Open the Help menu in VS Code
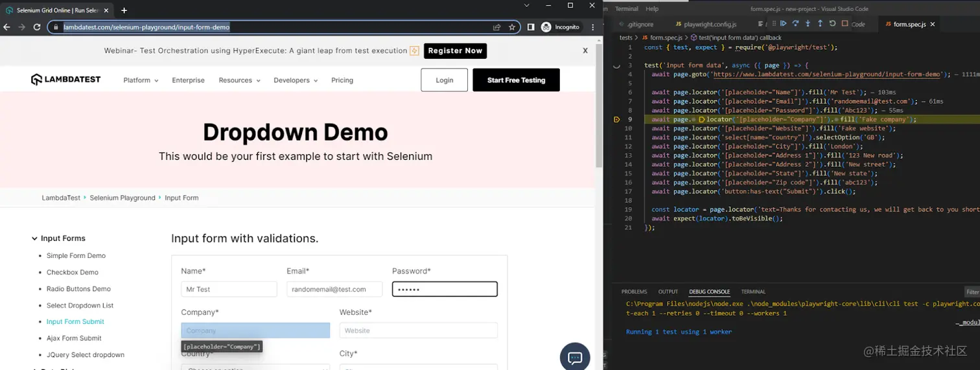 tap(652, 9)
